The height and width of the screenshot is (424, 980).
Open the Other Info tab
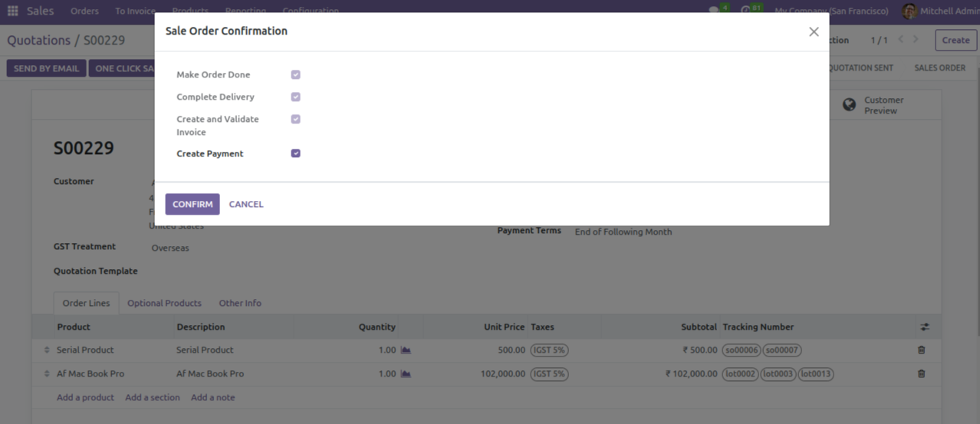coord(240,304)
